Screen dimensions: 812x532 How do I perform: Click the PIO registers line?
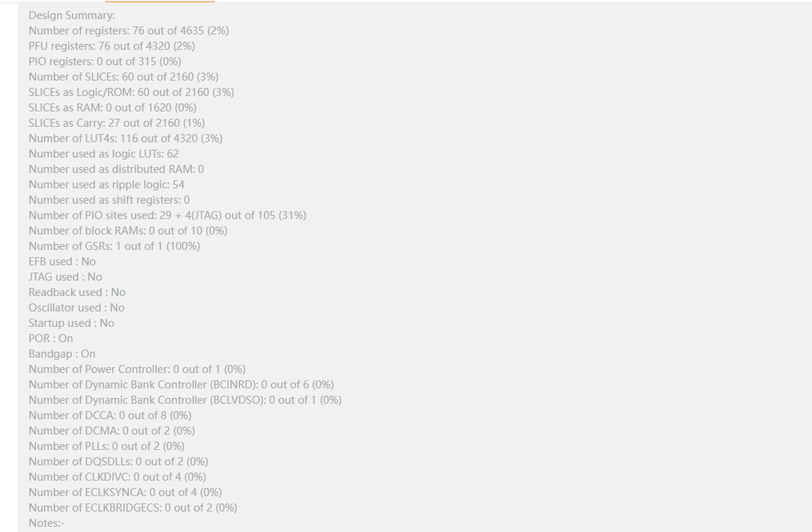point(105,62)
